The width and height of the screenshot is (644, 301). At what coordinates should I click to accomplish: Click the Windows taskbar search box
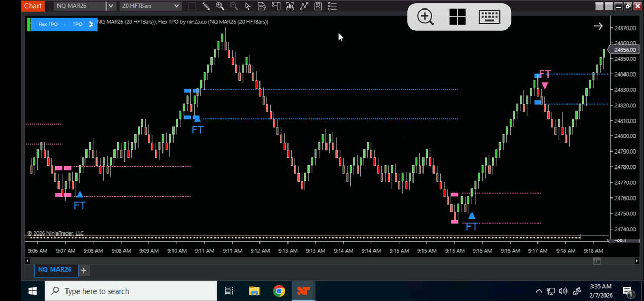pos(131,291)
